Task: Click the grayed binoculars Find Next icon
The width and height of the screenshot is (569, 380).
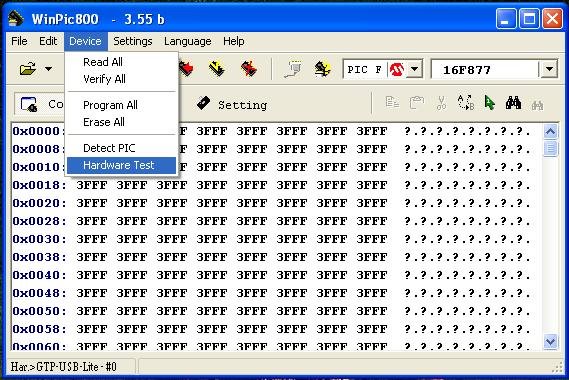Action: pyautogui.click(x=537, y=105)
